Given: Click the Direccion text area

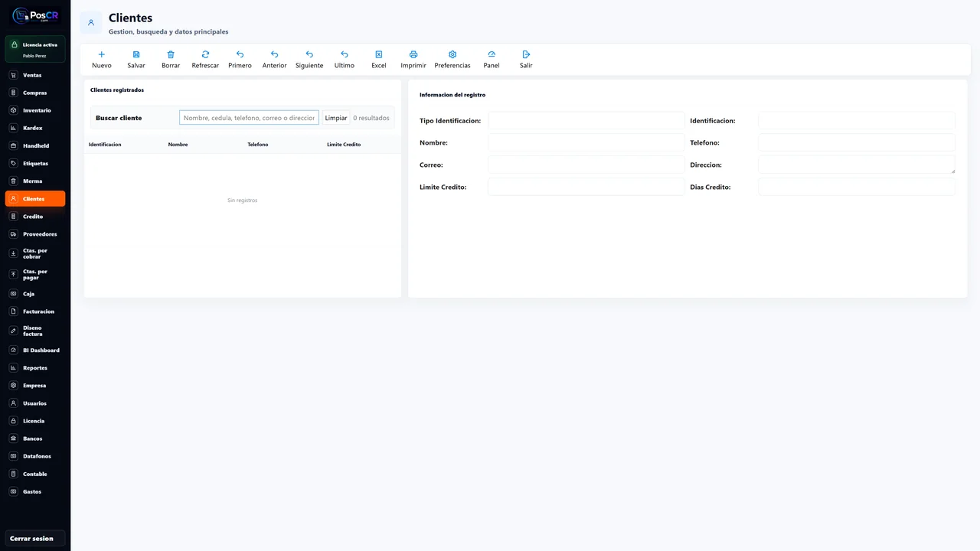Looking at the screenshot, I should point(857,165).
